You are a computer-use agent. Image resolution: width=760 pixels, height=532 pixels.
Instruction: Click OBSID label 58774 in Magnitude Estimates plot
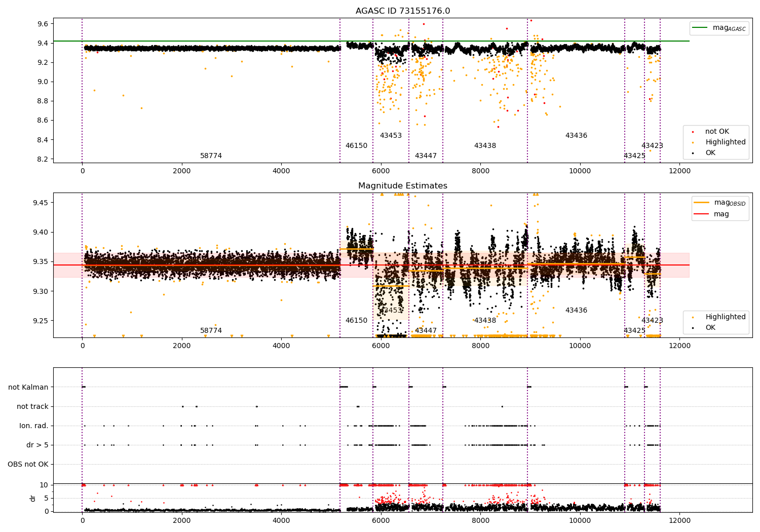tap(211, 331)
